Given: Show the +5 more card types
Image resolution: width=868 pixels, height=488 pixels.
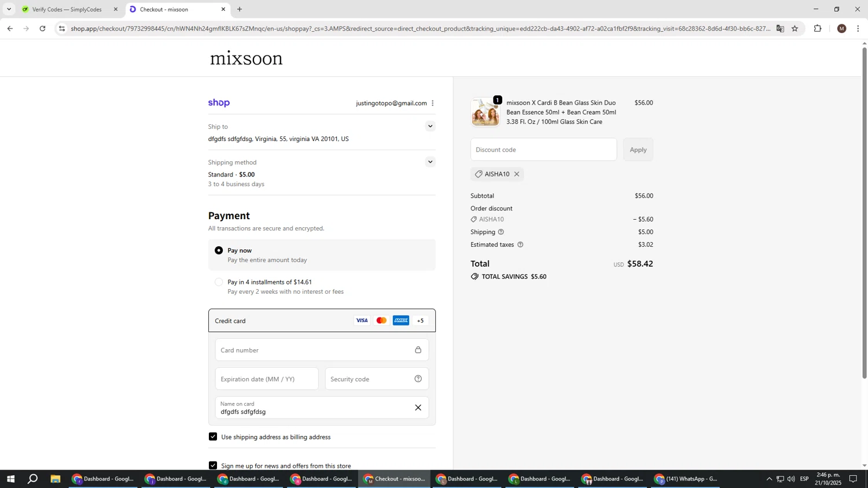Looking at the screenshot, I should click(x=421, y=321).
